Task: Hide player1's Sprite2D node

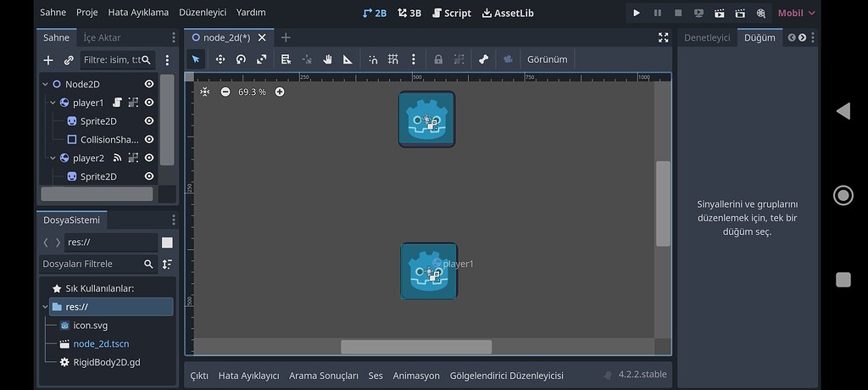Action: point(149,120)
